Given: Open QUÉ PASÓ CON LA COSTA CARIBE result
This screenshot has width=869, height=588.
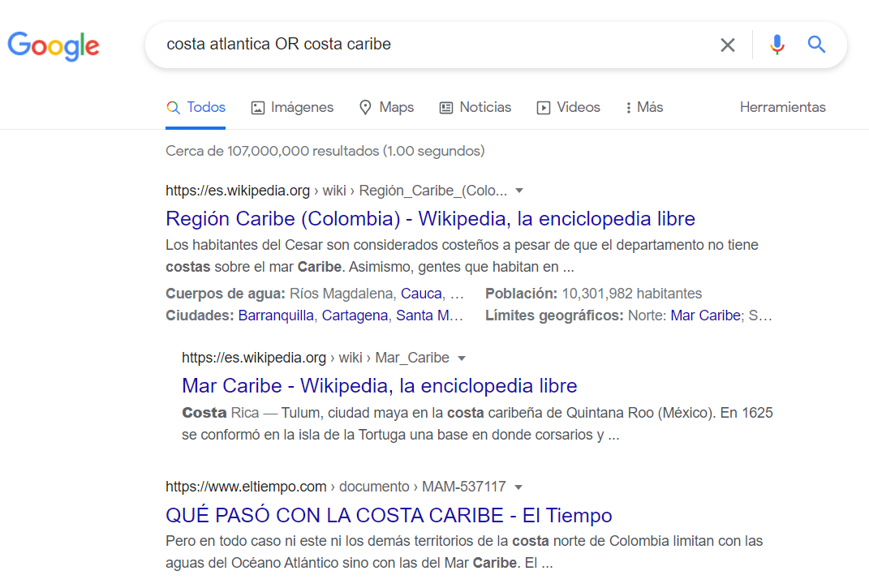Looking at the screenshot, I should click(389, 515).
